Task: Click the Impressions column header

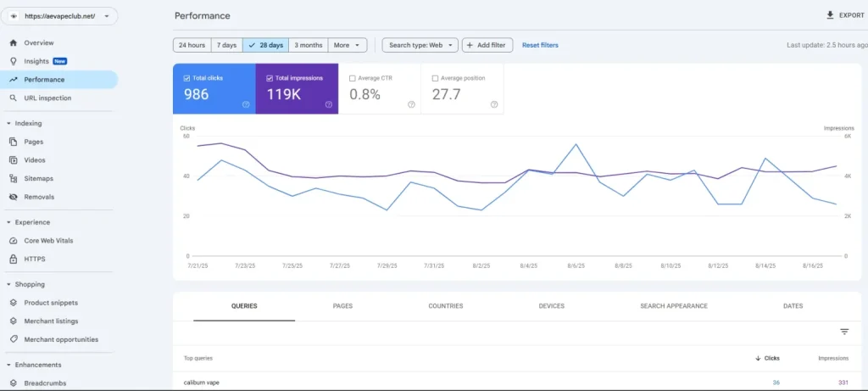Action: click(833, 358)
